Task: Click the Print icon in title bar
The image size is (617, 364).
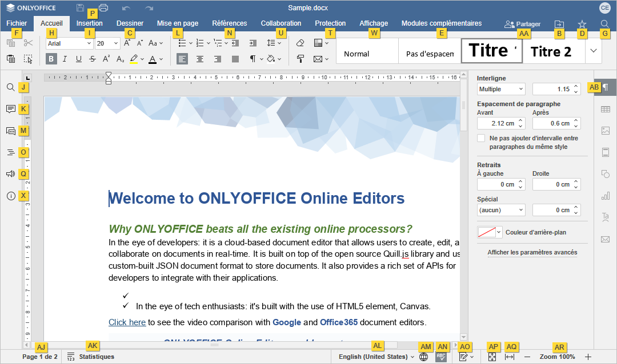Action: pyautogui.click(x=103, y=8)
